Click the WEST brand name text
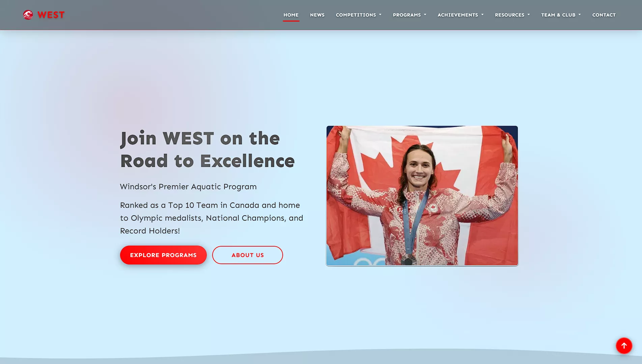The width and height of the screenshot is (642, 364). point(51,15)
